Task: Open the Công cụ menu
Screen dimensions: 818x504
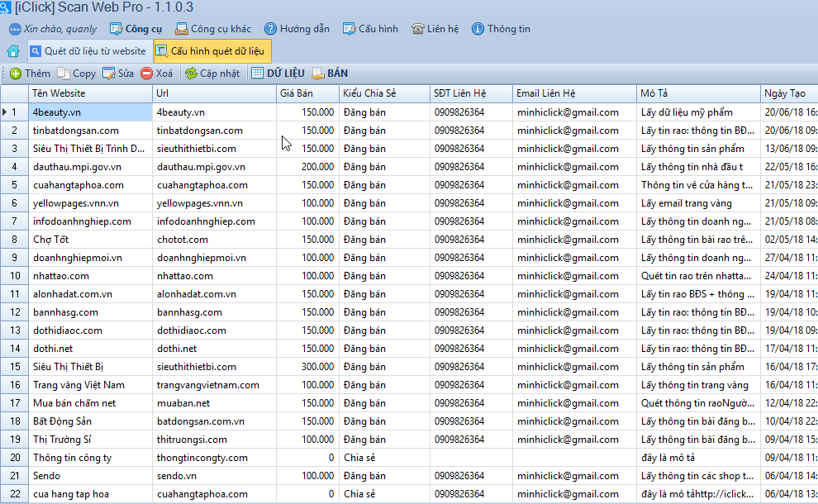Action: point(136,29)
